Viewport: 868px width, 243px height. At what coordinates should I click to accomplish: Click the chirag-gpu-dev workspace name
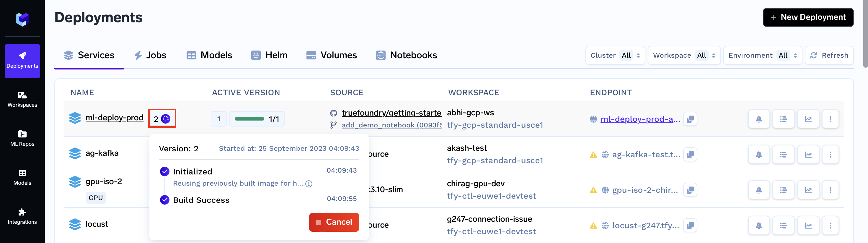pyautogui.click(x=476, y=184)
